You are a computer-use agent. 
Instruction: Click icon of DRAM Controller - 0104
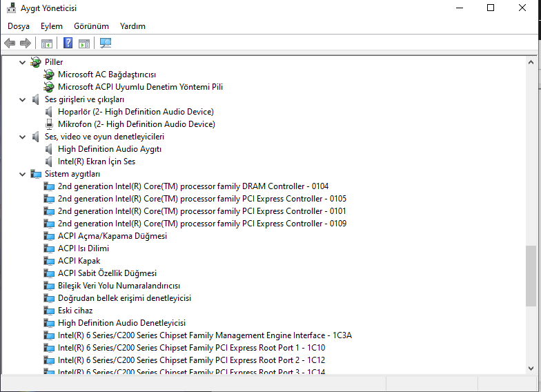[x=49, y=186]
